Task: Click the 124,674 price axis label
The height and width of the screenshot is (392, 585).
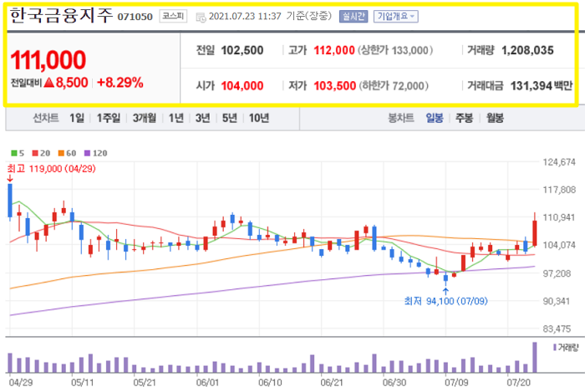Action: [559, 162]
